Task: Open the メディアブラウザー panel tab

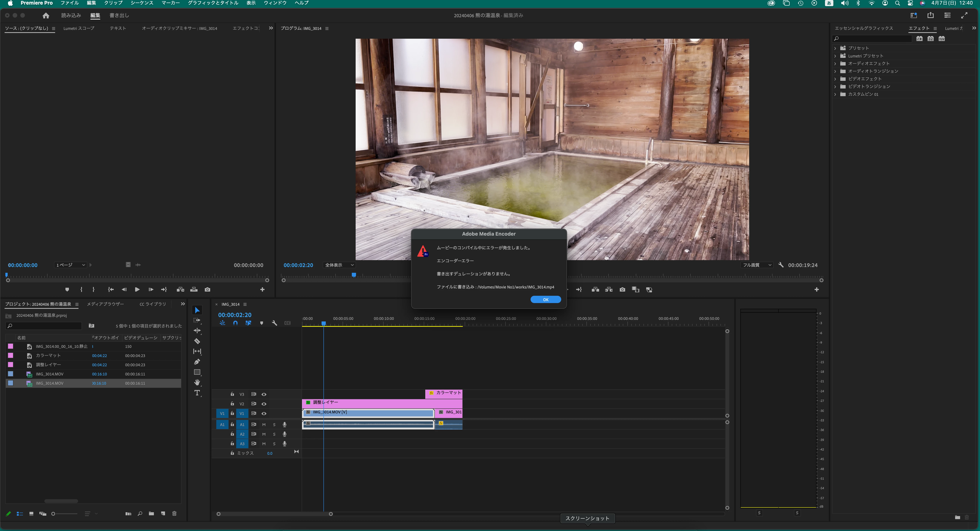Action: [x=105, y=304]
